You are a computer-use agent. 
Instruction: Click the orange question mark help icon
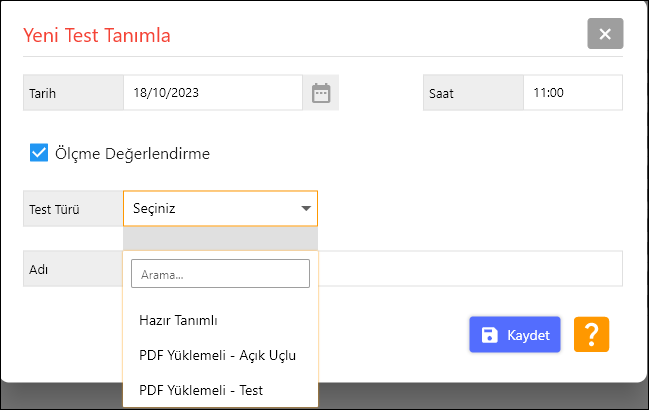tap(591, 335)
